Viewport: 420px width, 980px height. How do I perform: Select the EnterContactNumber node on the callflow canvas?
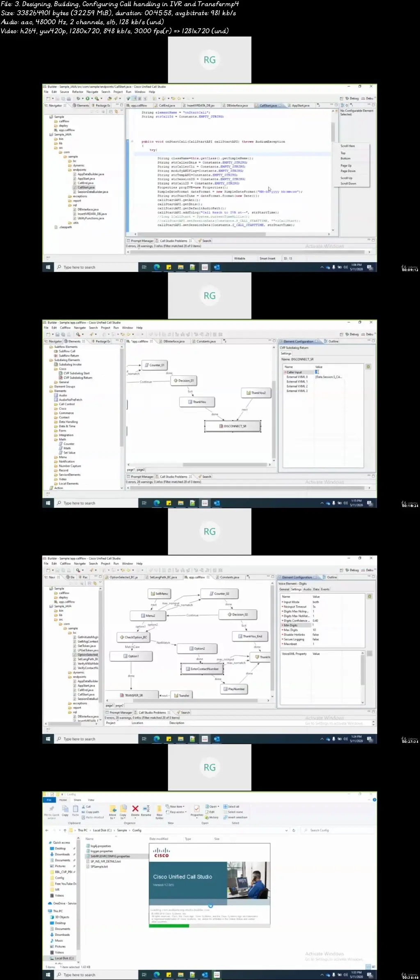pyautogui.click(x=202, y=669)
